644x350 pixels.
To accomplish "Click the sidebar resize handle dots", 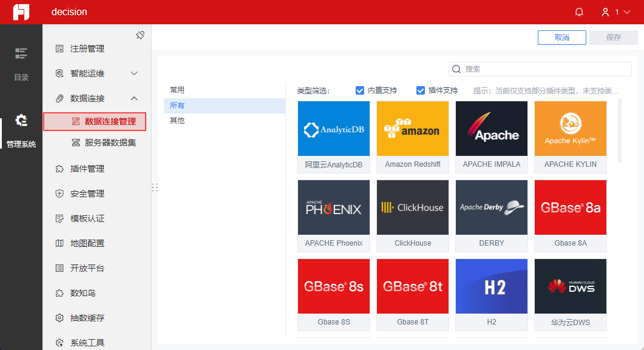I will 155,187.
